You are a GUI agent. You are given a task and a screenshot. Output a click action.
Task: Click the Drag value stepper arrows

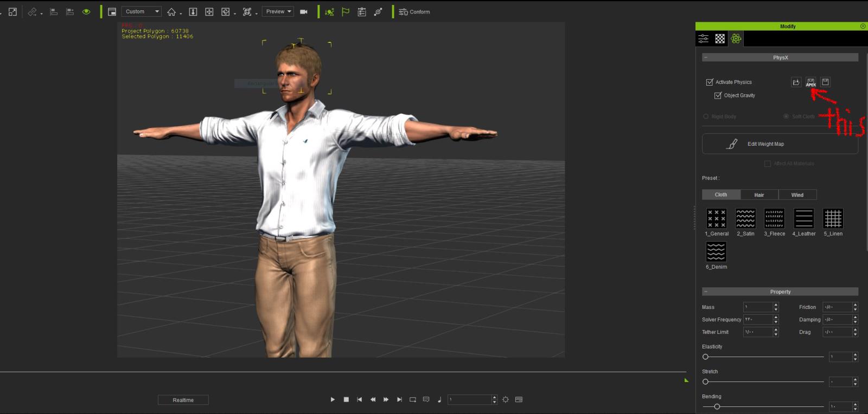point(856,332)
